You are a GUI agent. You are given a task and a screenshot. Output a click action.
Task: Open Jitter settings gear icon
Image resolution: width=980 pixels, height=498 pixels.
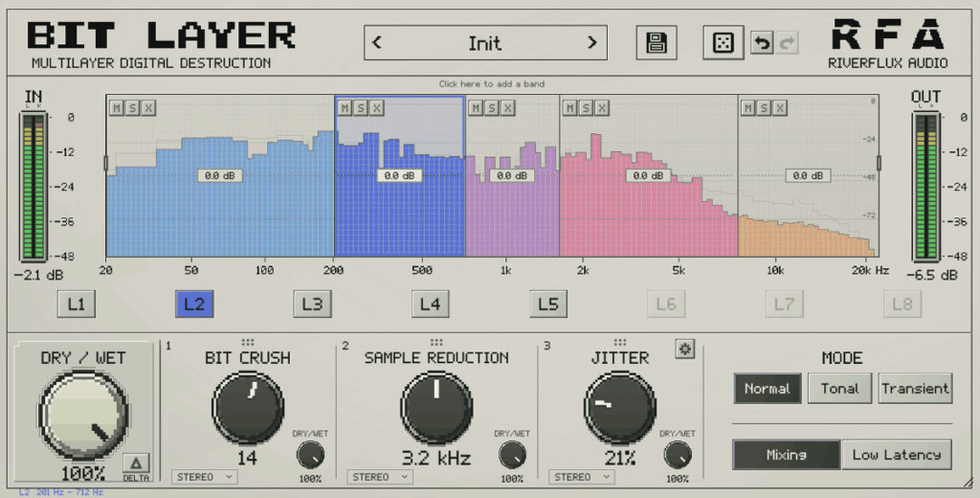[x=685, y=349]
